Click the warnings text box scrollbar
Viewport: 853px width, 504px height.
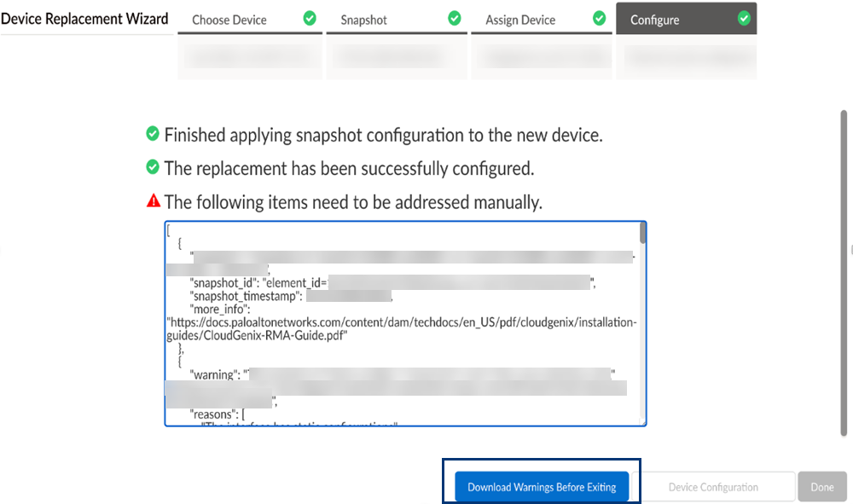coord(642,235)
